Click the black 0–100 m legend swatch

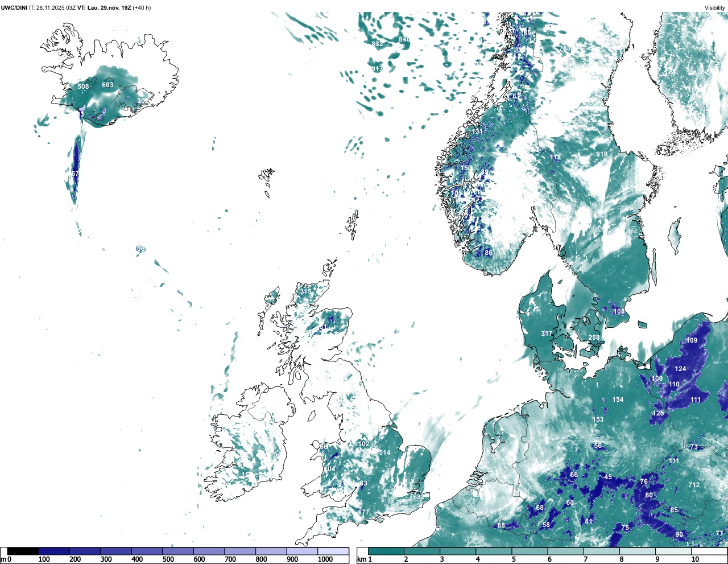pos(23,551)
